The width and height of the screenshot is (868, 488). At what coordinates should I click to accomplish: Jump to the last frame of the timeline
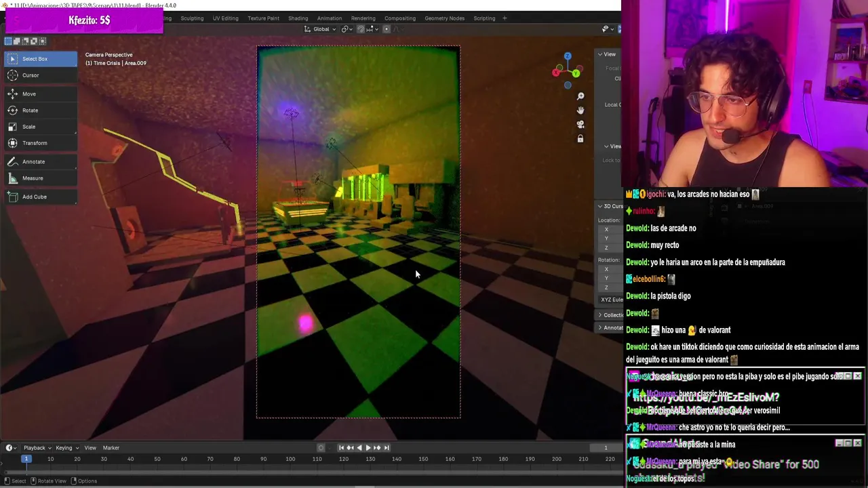387,447
